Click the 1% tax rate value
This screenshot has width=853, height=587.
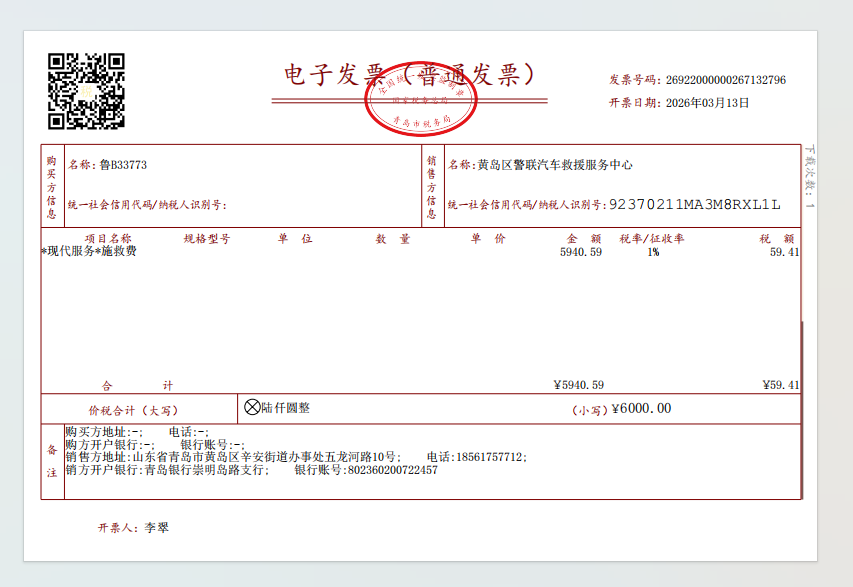pos(652,253)
